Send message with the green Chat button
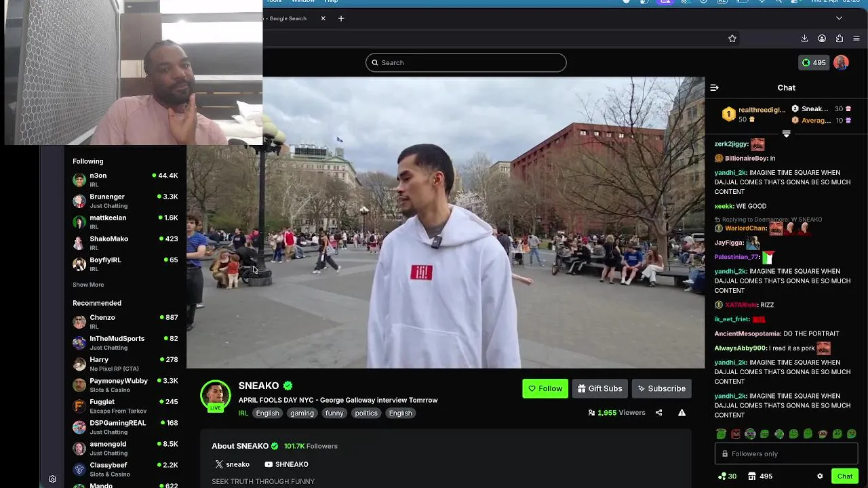 click(x=845, y=476)
